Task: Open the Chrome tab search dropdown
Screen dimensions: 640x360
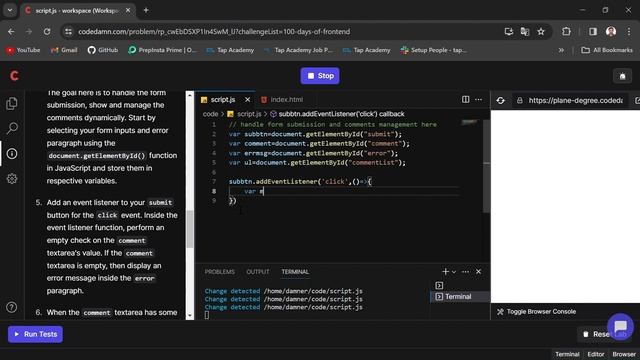Action: [x=10, y=10]
